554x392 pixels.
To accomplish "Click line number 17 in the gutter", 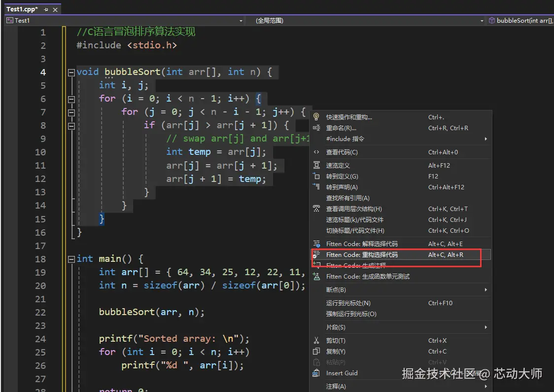I will coord(40,246).
